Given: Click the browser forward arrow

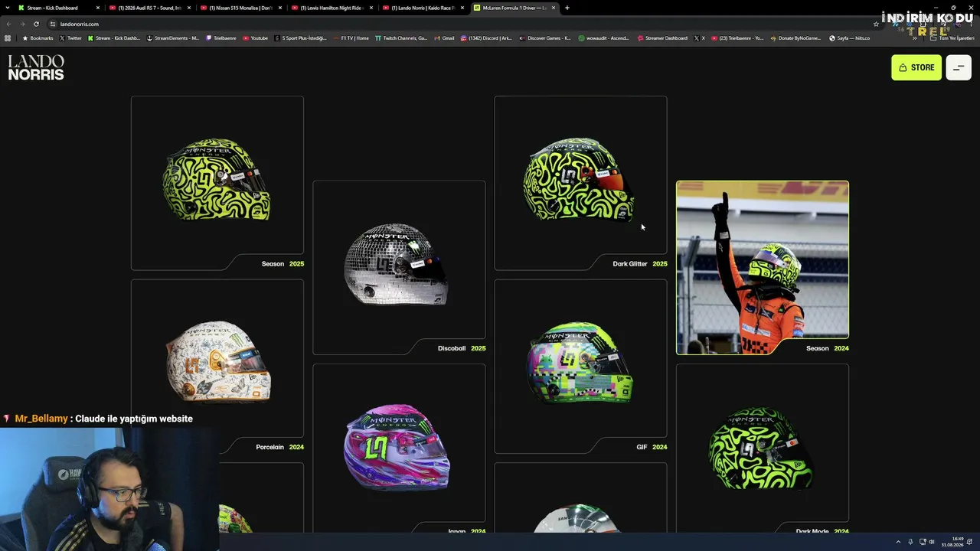Looking at the screenshot, I should pyautogui.click(x=22, y=24).
